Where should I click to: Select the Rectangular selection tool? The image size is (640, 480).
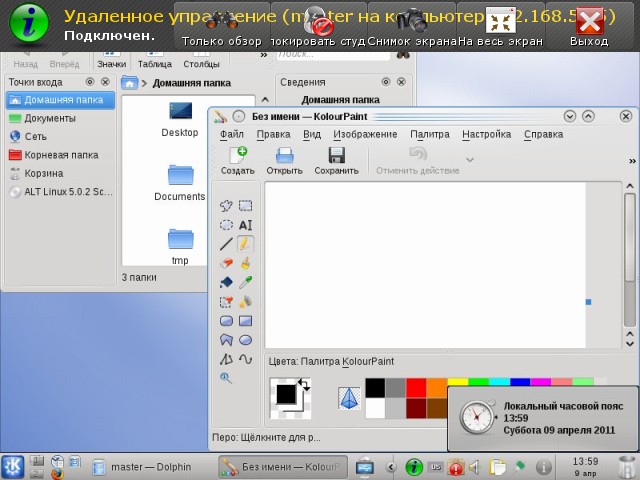tap(245, 205)
